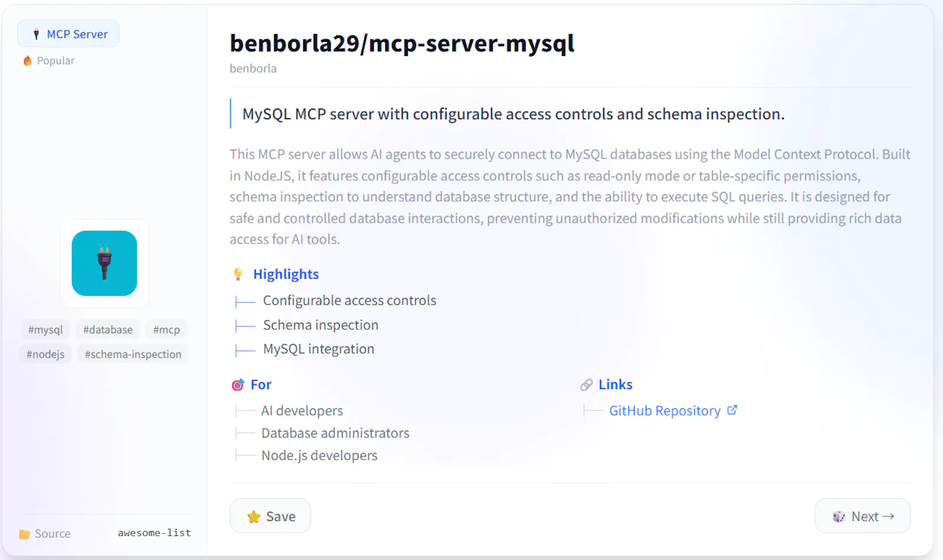Image resolution: width=943 pixels, height=560 pixels.
Task: Select the #nodejs tag
Action: click(45, 354)
